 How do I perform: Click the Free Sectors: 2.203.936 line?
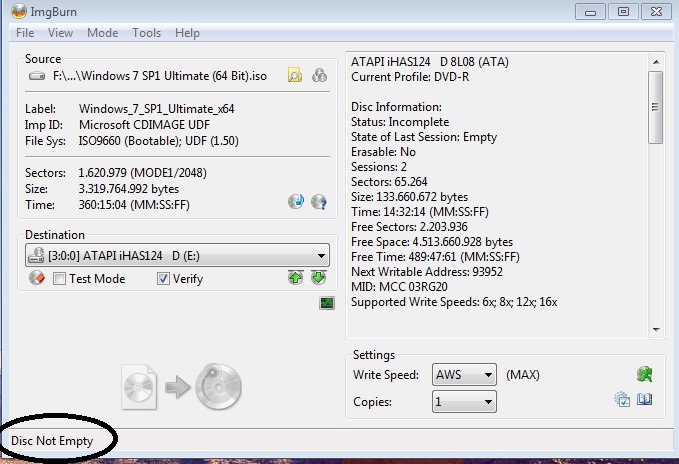tap(409, 227)
